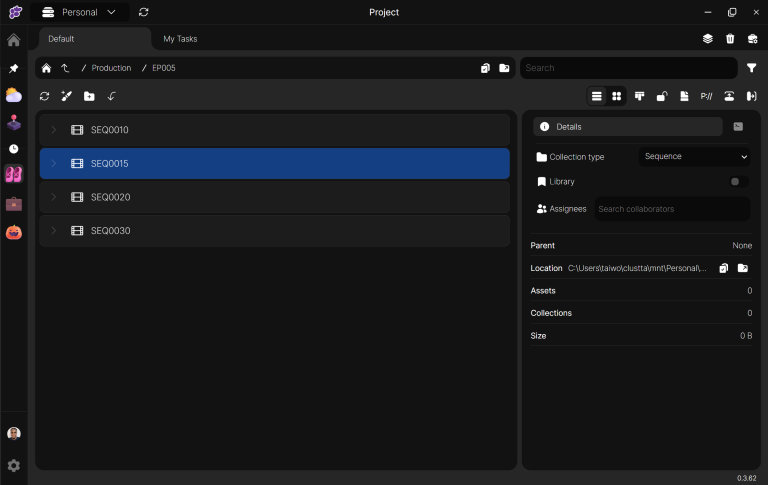Select the Default tab
This screenshot has width=768, height=485.
[61, 39]
